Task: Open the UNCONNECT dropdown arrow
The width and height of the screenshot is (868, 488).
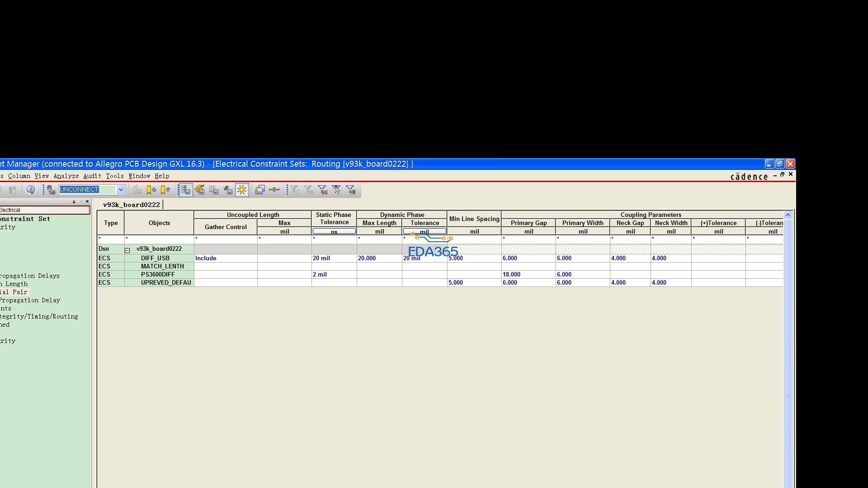Action: coord(121,190)
